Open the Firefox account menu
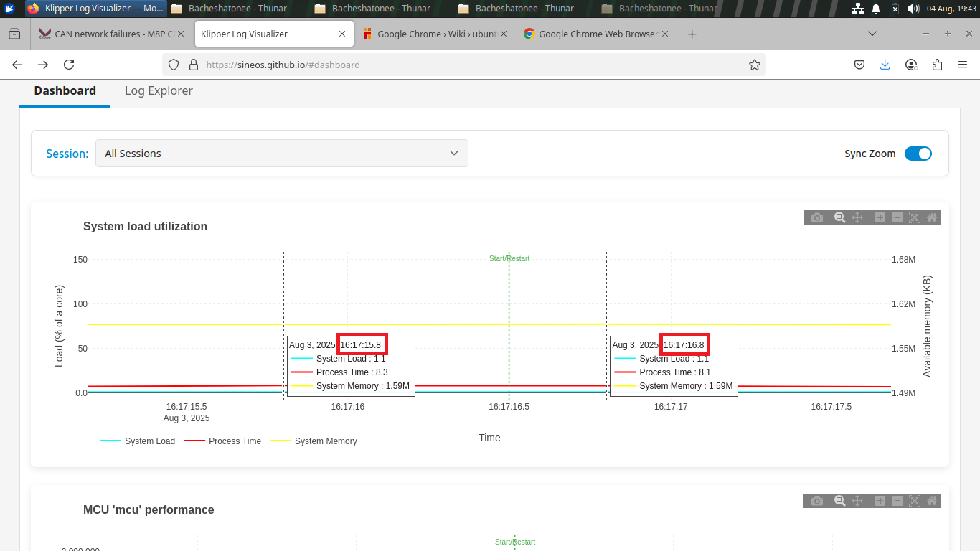This screenshot has height=551, width=980. tap(911, 65)
